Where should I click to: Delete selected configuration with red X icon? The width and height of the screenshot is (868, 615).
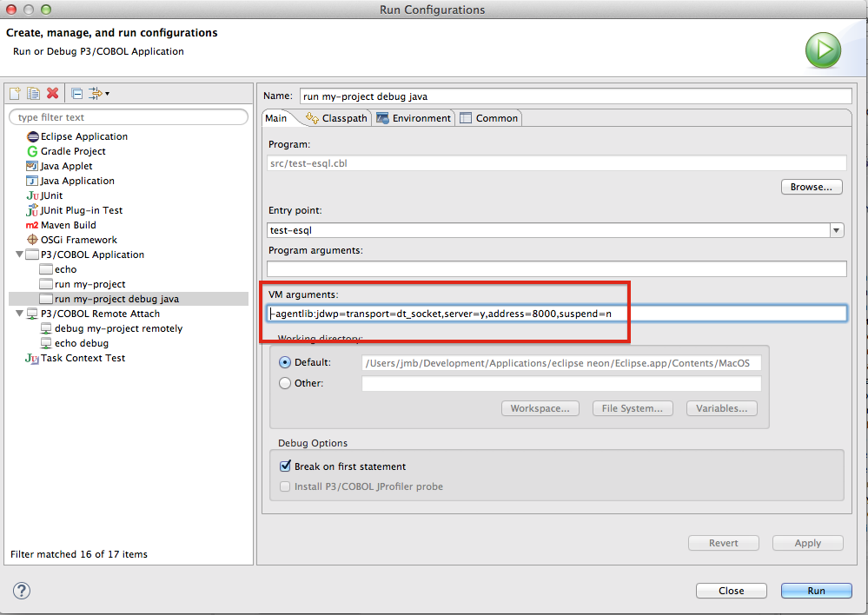(53, 93)
